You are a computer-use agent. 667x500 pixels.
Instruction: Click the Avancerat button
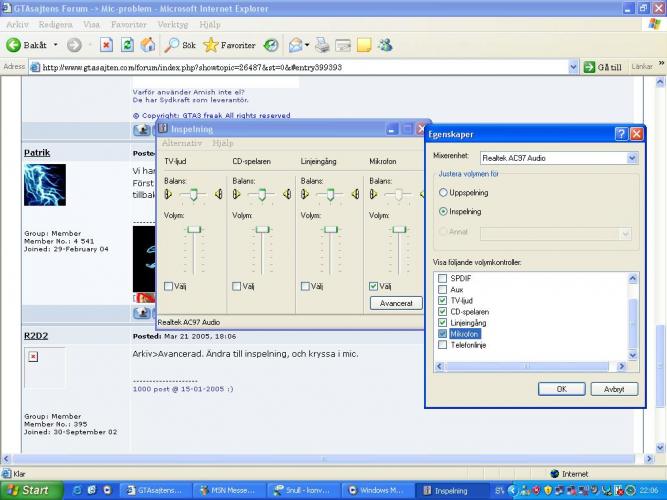tap(395, 303)
